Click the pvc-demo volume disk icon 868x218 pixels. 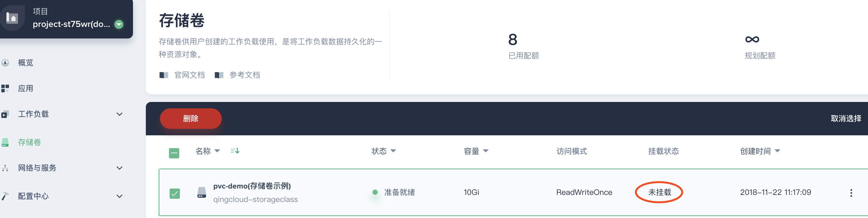201,192
